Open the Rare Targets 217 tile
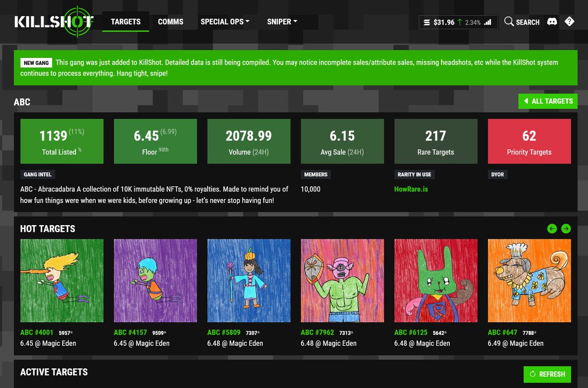This screenshot has height=388, width=588. [436, 141]
